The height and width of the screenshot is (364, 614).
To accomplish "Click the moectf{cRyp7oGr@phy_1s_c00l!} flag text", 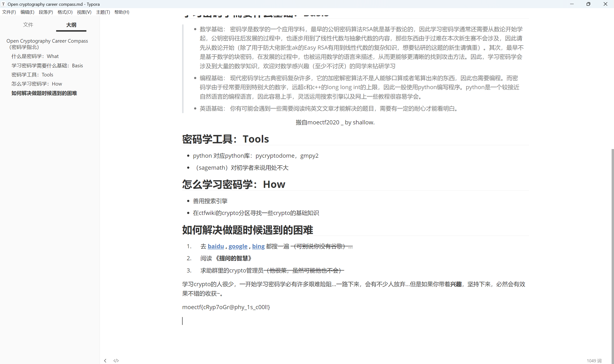I will (x=226, y=307).
